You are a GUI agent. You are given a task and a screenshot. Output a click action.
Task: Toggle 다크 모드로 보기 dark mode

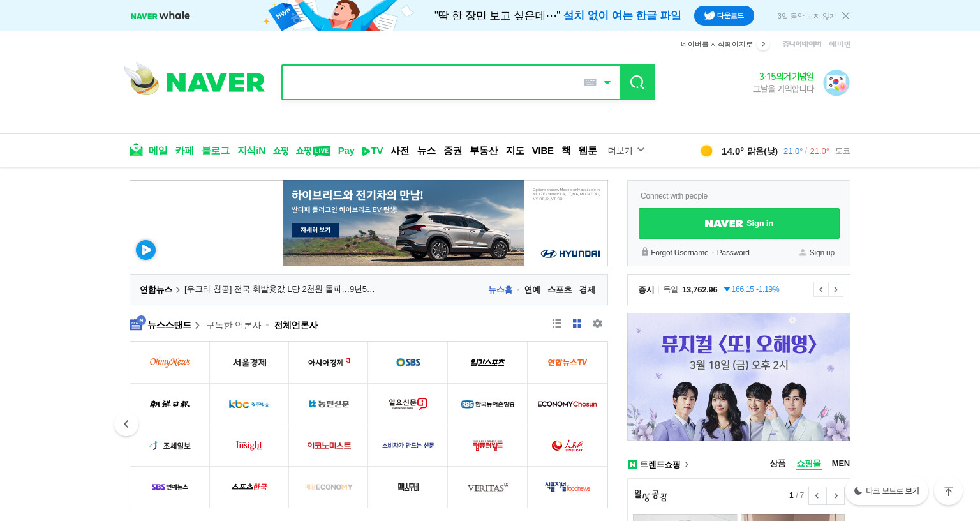pyautogui.click(x=887, y=490)
